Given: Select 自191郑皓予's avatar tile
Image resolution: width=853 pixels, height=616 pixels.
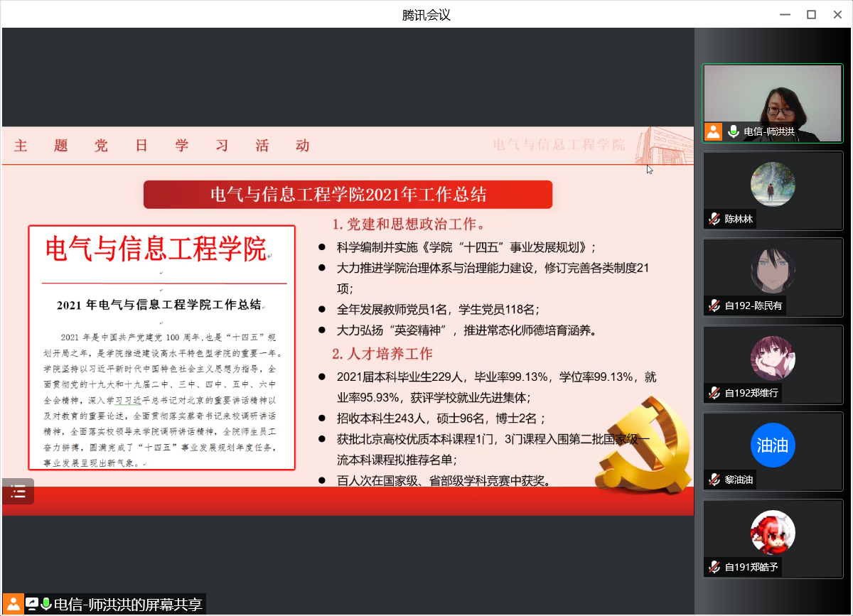Looking at the screenshot, I should click(x=773, y=532).
